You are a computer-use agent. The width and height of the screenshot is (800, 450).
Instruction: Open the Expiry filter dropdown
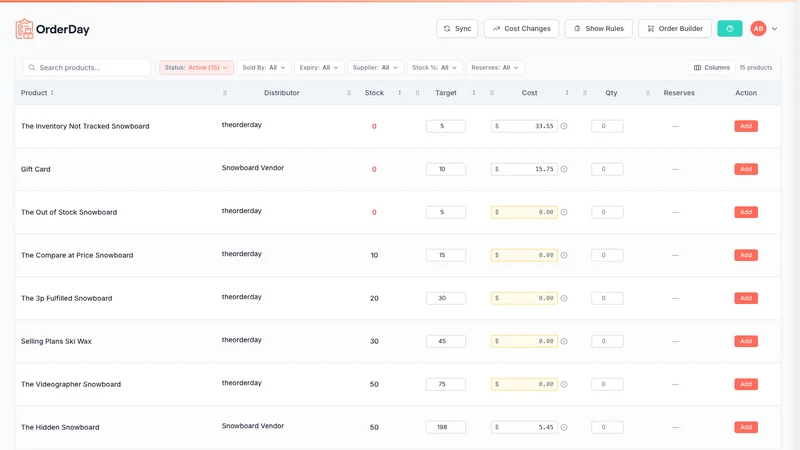pyautogui.click(x=319, y=67)
